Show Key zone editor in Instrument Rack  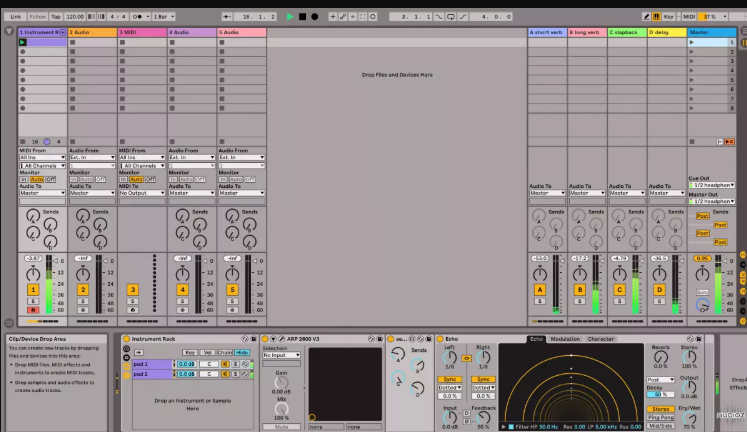pyautogui.click(x=190, y=352)
